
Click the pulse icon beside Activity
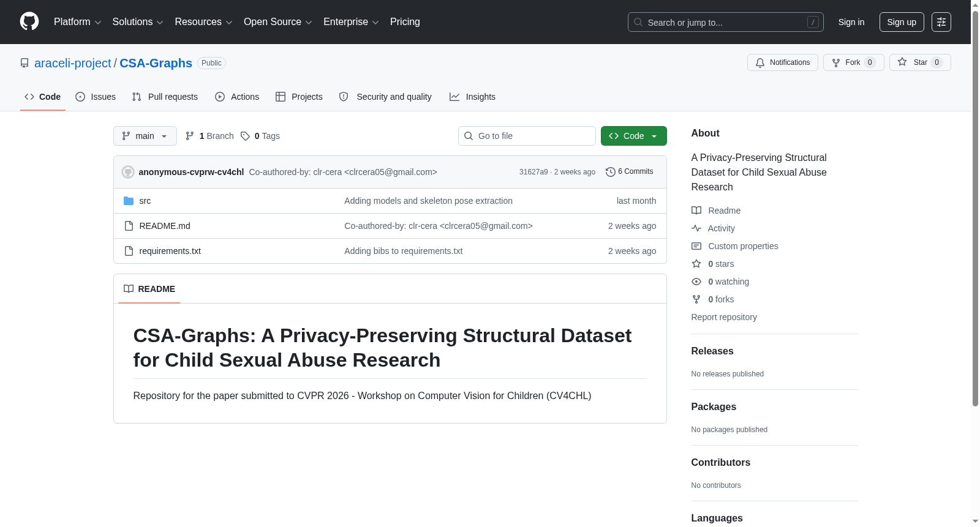pyautogui.click(x=696, y=228)
